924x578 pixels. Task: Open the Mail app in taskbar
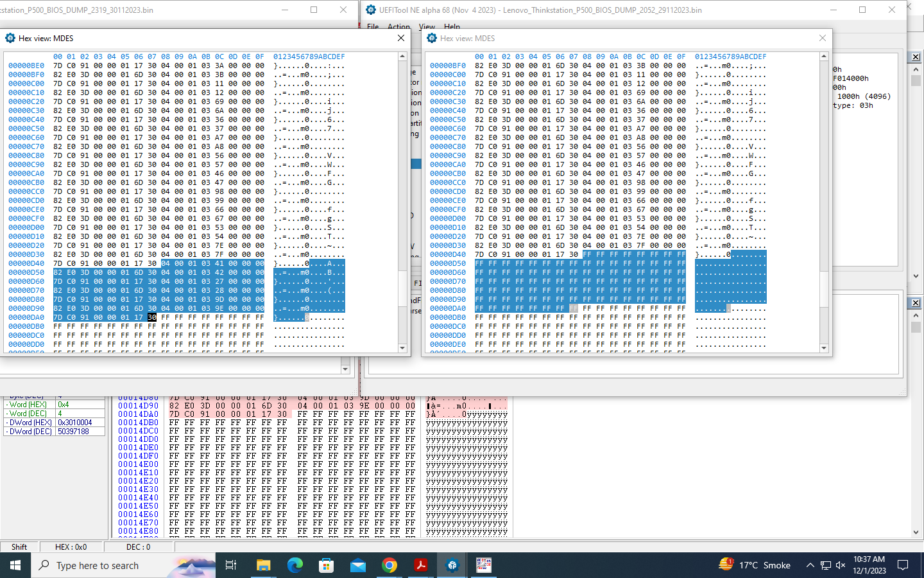357,565
